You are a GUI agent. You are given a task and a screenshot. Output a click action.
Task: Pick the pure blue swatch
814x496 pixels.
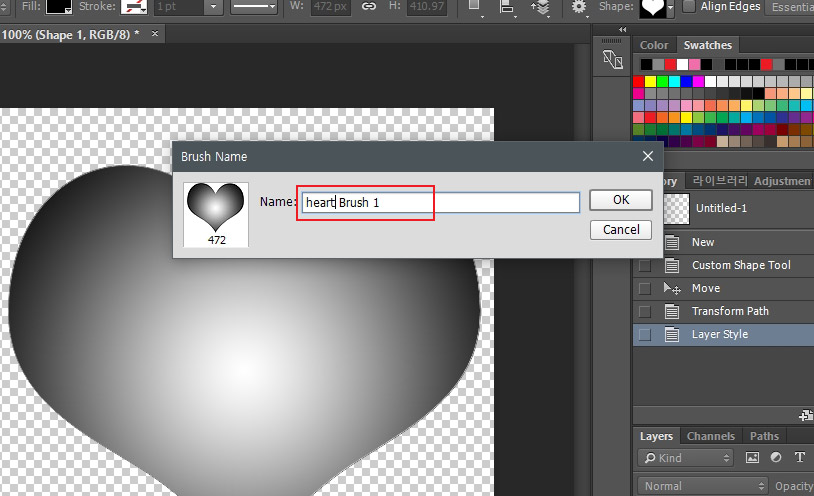[686, 82]
